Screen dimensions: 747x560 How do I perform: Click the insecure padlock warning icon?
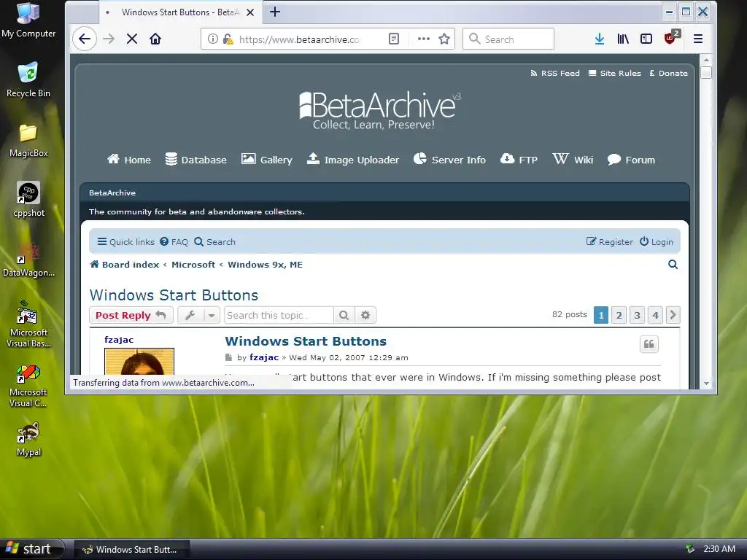tap(228, 39)
